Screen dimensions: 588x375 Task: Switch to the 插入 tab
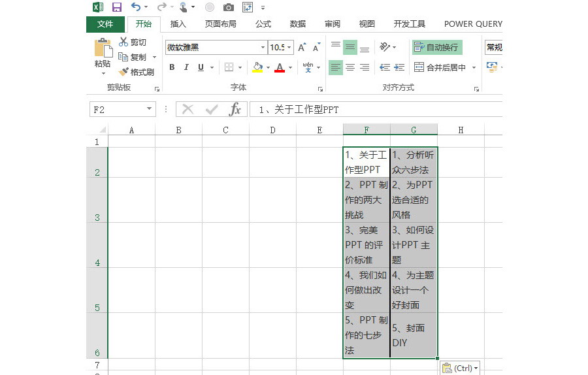coord(178,24)
